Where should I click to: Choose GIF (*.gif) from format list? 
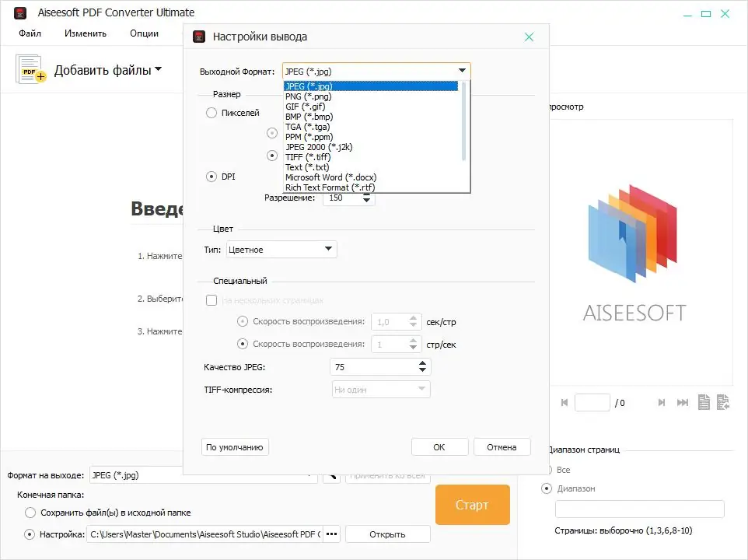point(371,107)
